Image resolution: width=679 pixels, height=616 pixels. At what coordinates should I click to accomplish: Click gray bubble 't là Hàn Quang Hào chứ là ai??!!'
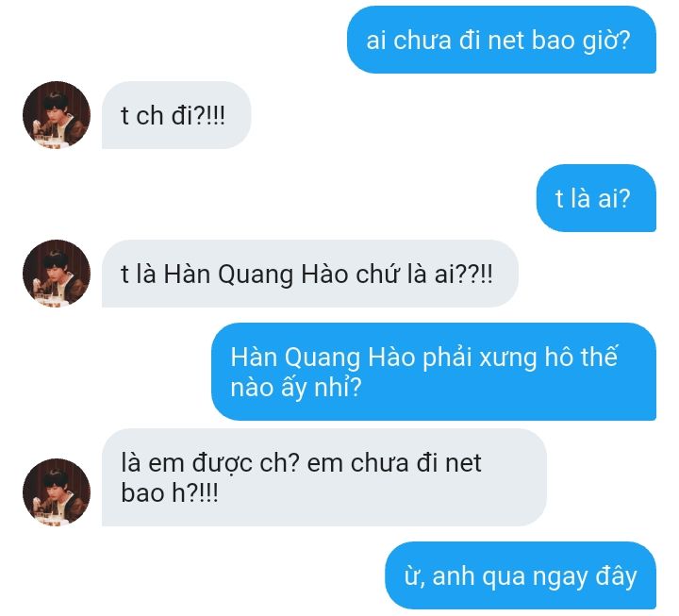(310, 274)
